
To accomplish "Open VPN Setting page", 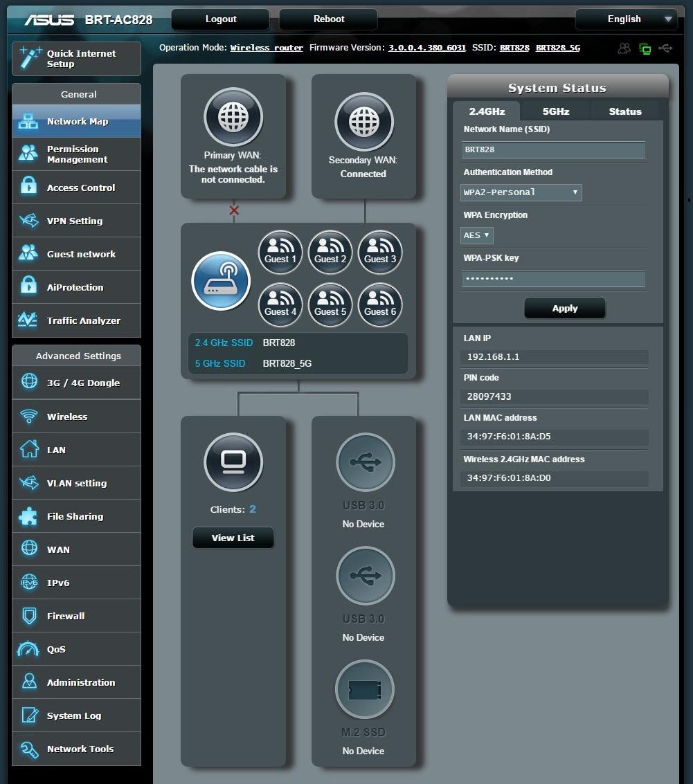I will point(77,221).
